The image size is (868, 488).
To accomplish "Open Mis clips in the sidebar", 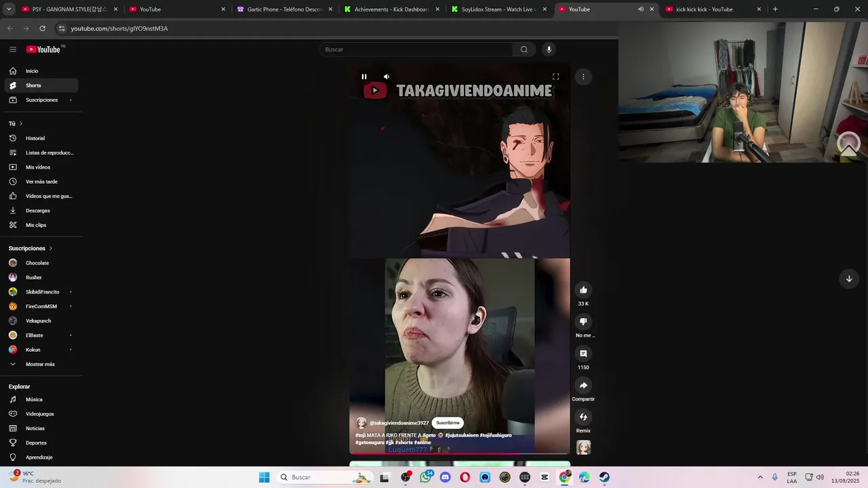I will (x=41, y=225).
